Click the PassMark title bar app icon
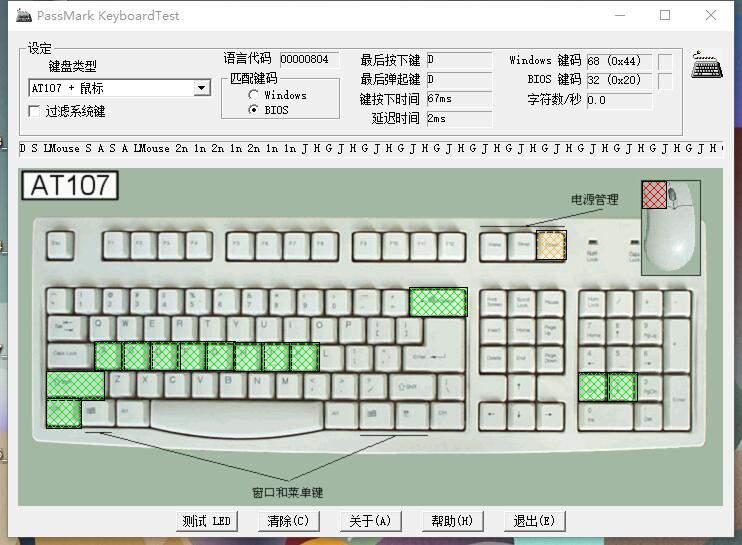This screenshot has width=742, height=545. 24,15
